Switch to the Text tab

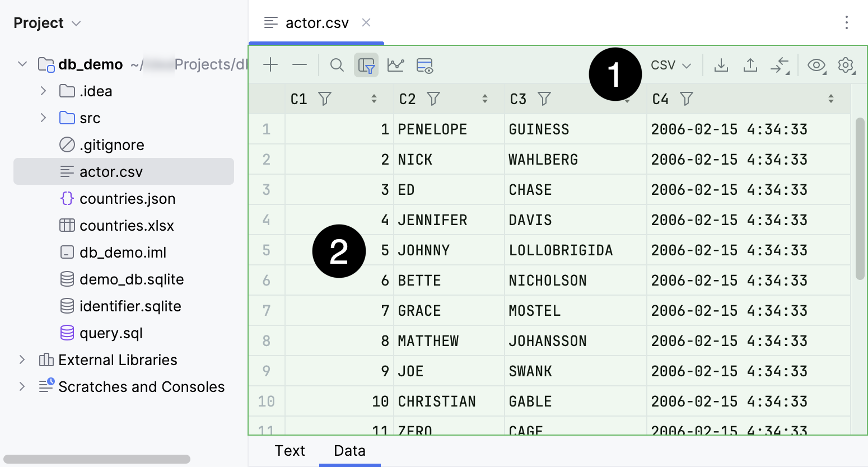pyautogui.click(x=290, y=450)
